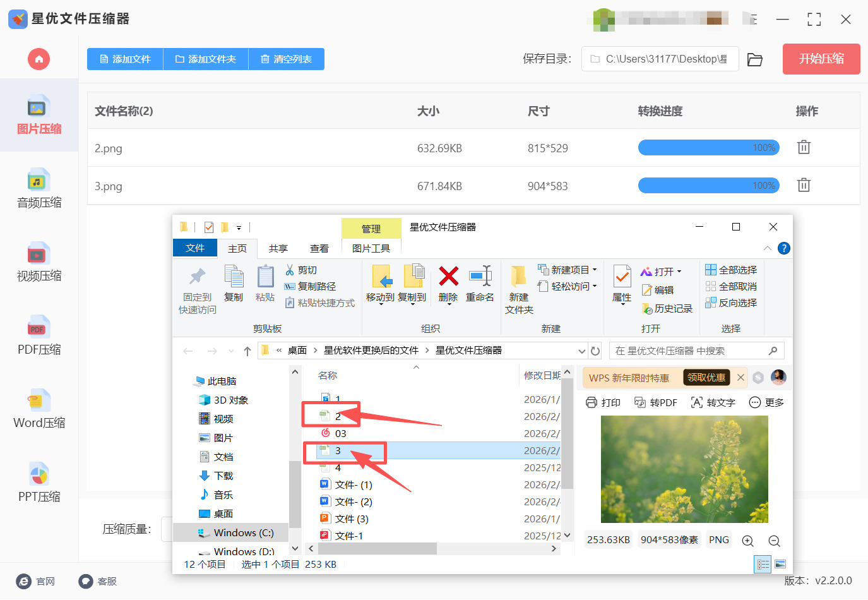Viewport: 868px width, 600px height.
Task: Remove 3.png using its trash icon
Action: (x=804, y=185)
